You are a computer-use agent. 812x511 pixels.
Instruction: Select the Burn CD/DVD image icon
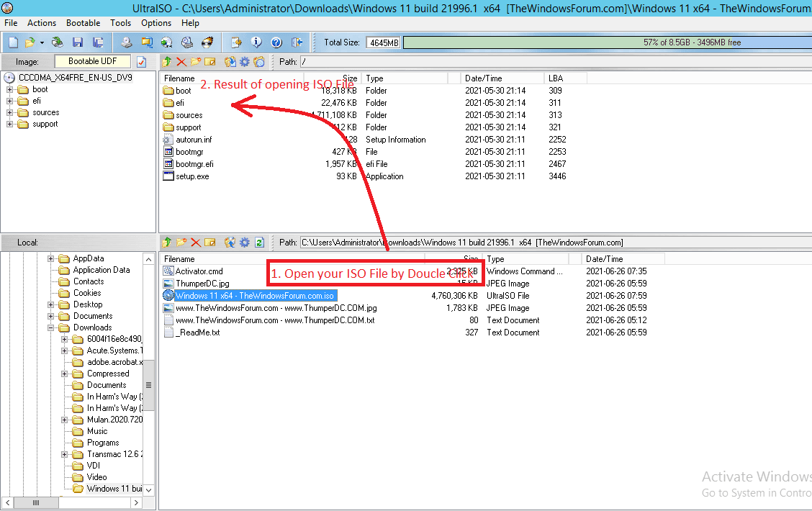(x=207, y=42)
